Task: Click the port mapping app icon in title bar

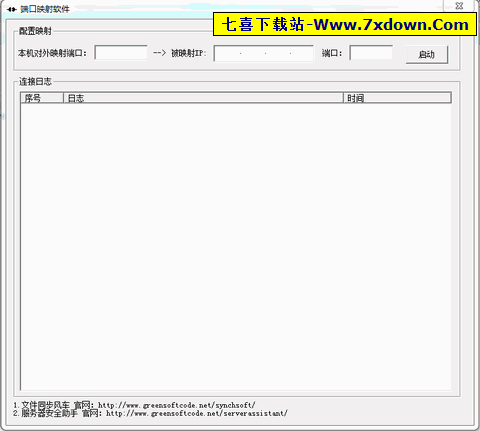Action: [x=11, y=9]
